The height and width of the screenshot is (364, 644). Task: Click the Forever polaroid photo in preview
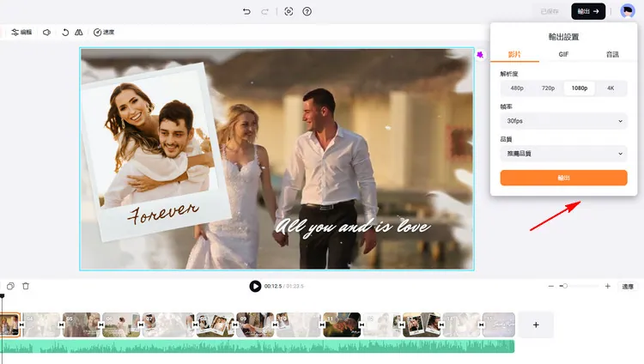[x=156, y=151]
